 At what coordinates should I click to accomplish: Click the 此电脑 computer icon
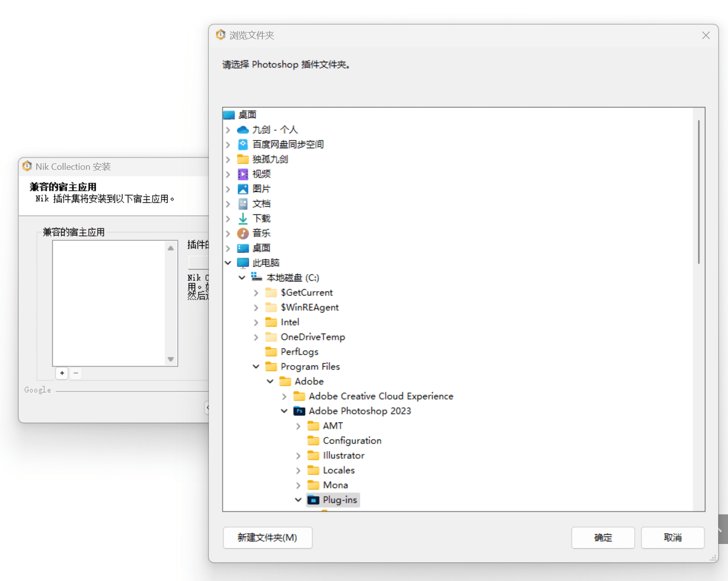[243, 263]
